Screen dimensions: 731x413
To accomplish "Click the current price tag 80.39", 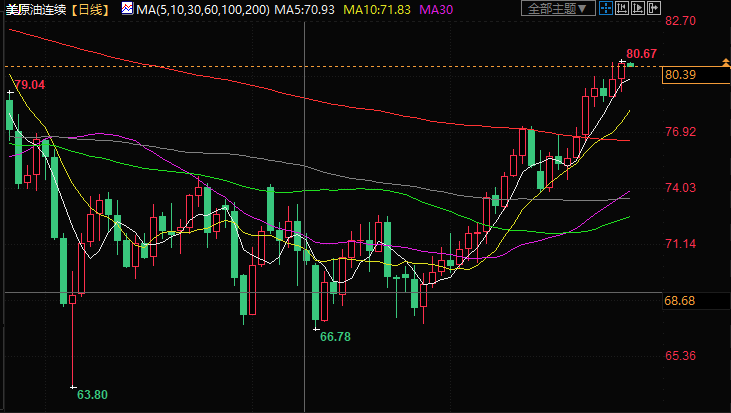I will click(x=680, y=74).
